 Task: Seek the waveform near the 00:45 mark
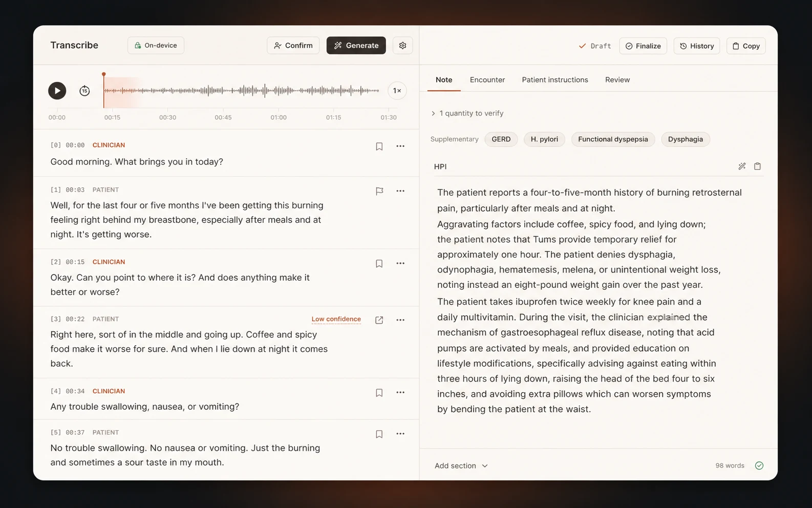pos(223,91)
